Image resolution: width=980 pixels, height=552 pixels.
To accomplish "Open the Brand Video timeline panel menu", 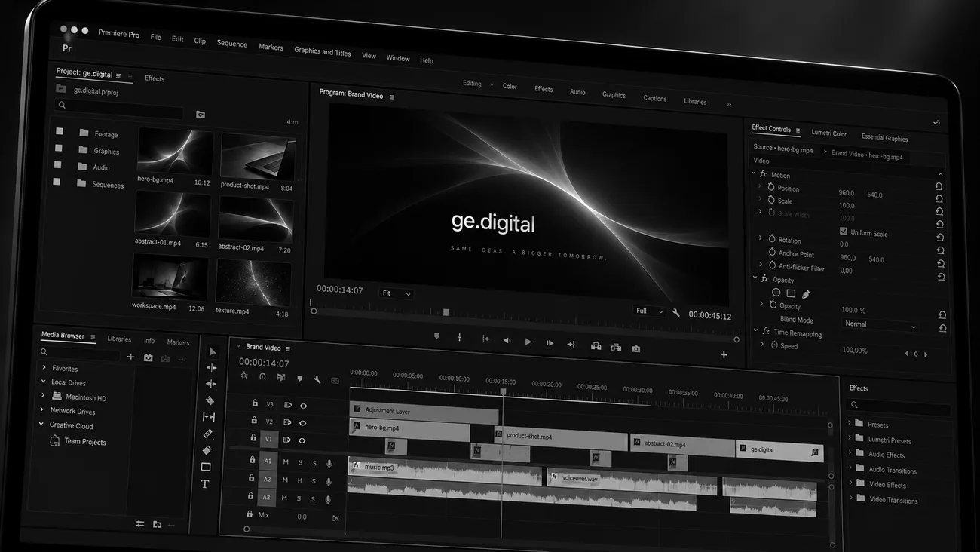I will 287,348.
